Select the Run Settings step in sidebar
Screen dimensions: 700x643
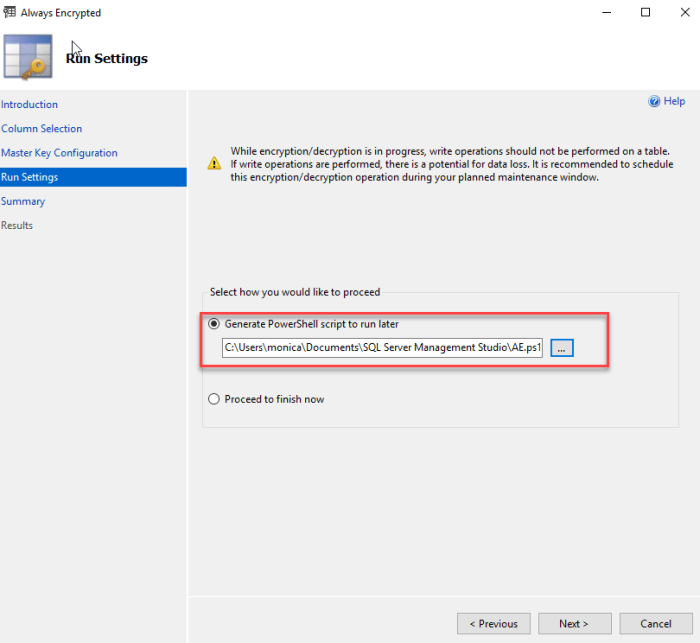30,177
